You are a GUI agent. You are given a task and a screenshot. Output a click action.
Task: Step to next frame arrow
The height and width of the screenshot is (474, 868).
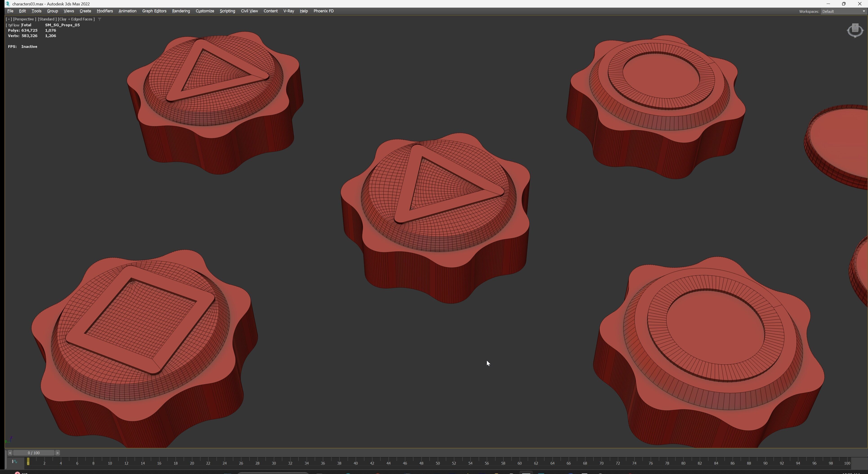point(58,453)
